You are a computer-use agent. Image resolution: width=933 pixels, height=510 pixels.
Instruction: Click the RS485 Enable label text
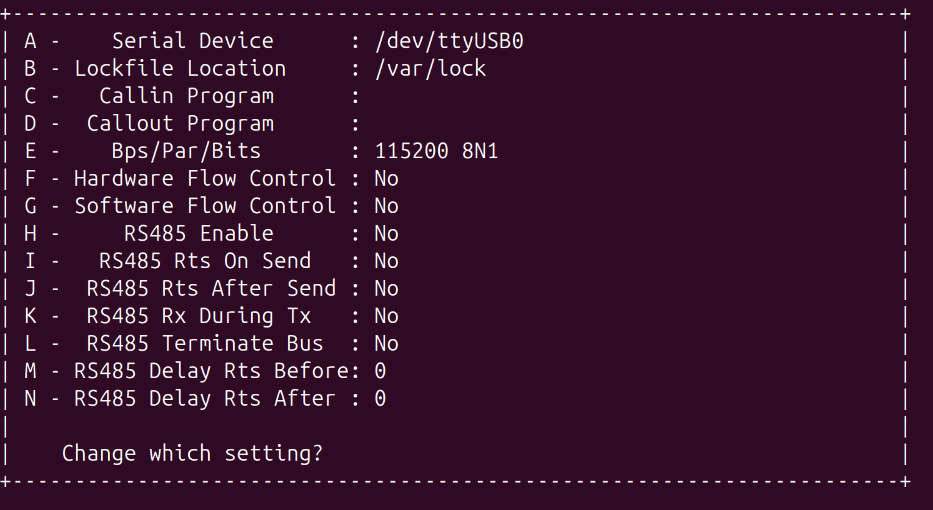pyautogui.click(x=199, y=234)
